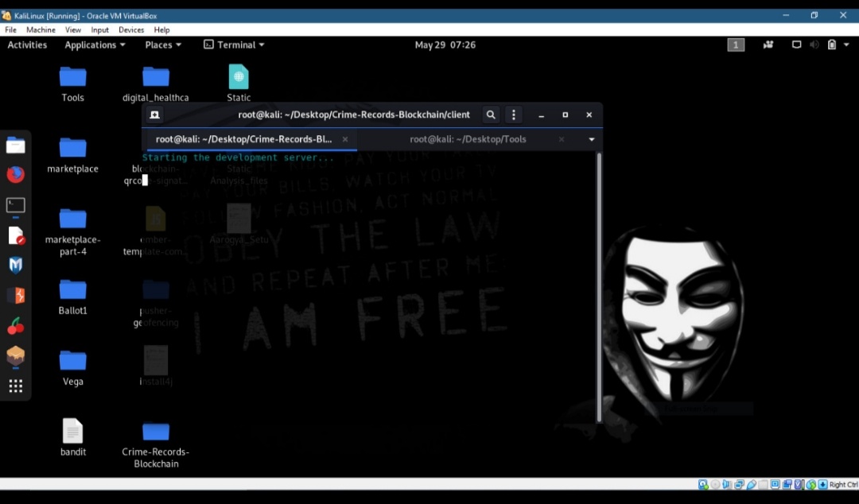Viewport: 859px width, 504px height.
Task: Launch Burp Suite from the dock
Action: click(x=16, y=295)
